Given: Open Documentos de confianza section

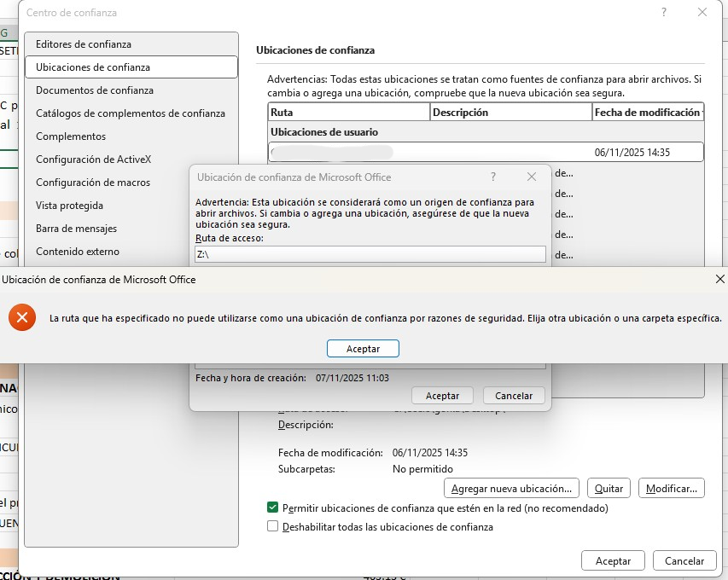Looking at the screenshot, I should point(131,90).
